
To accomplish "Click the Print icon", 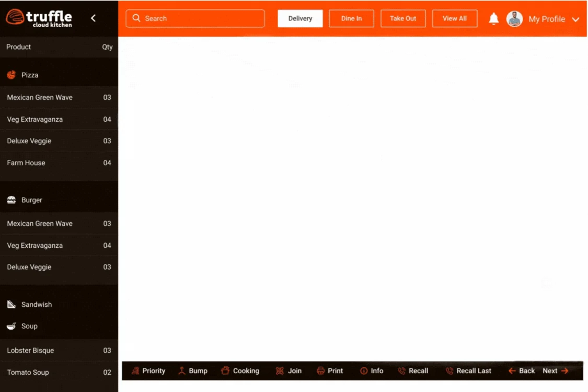I will click(320, 371).
